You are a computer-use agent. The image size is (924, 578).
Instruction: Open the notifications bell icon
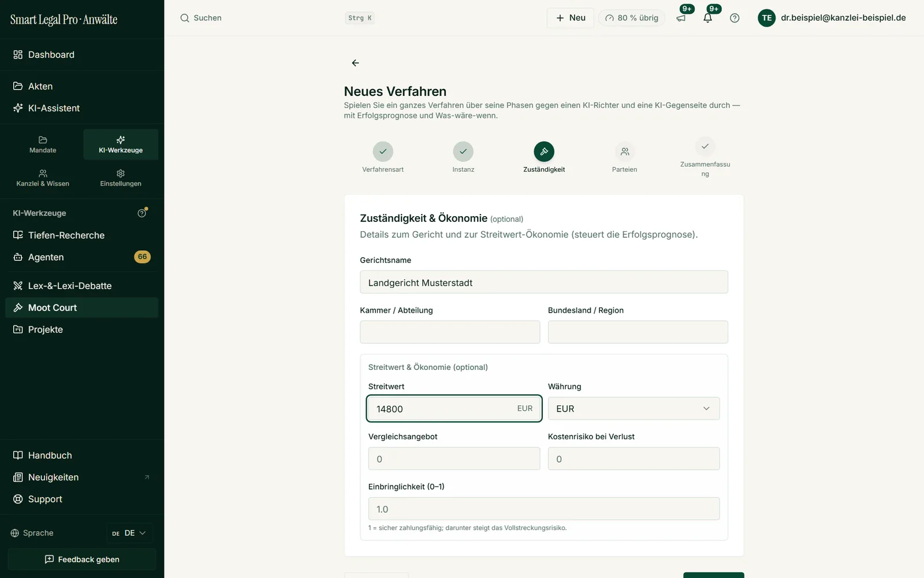point(707,18)
